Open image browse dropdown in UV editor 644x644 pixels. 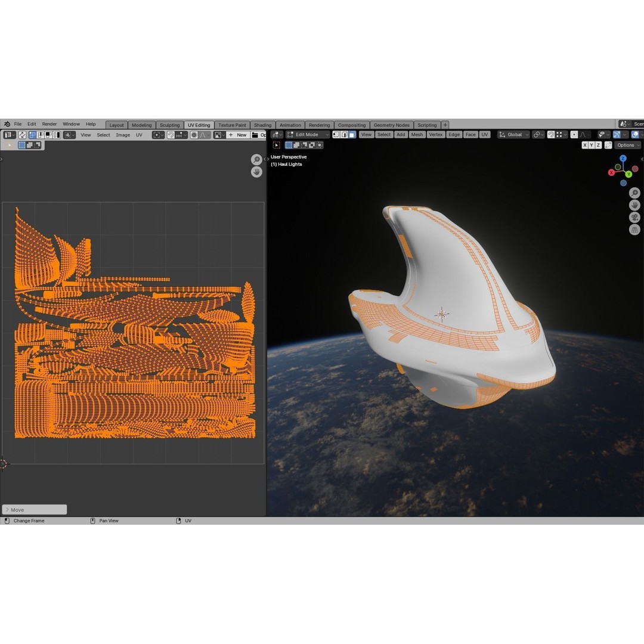point(219,135)
